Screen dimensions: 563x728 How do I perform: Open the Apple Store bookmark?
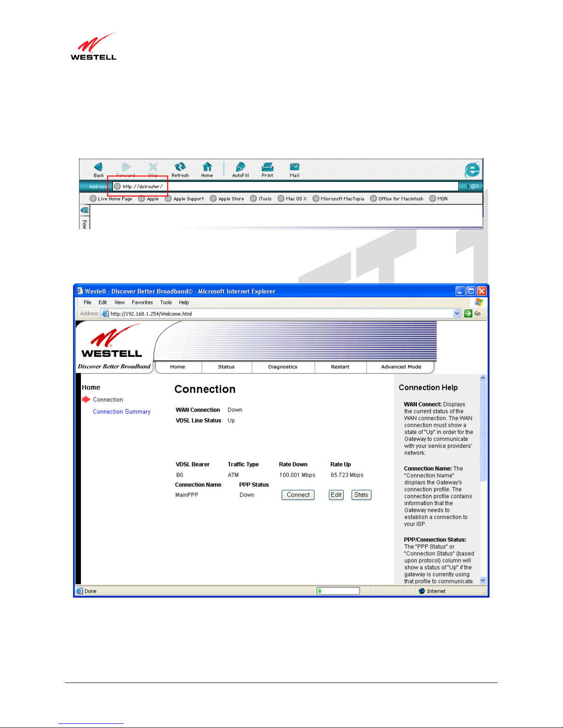[227, 199]
